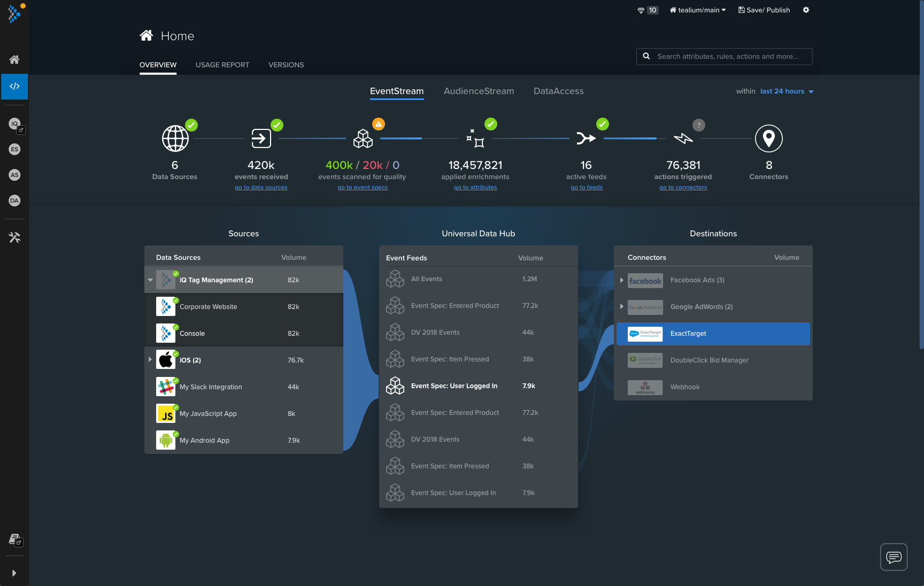
Task: Select the DoubleClick Bid Manager connector
Action: click(713, 360)
